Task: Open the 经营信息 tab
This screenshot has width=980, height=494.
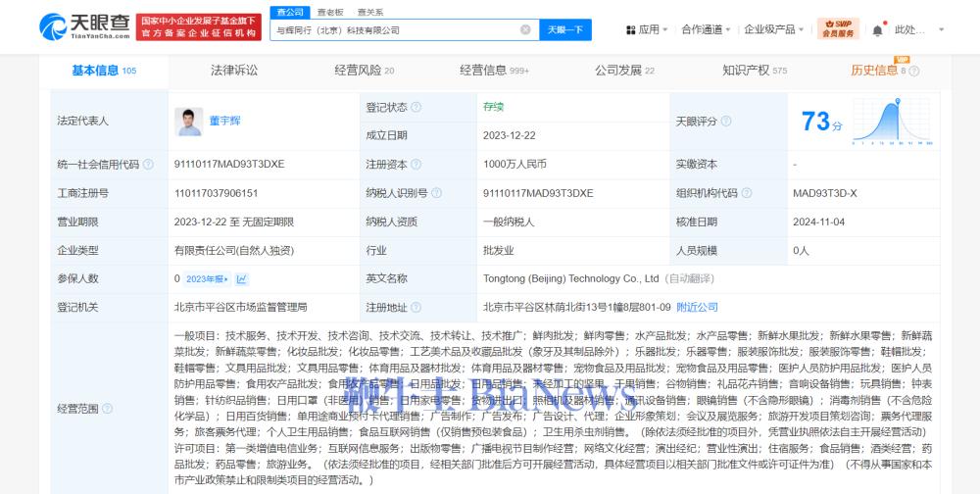Action: coord(494,71)
